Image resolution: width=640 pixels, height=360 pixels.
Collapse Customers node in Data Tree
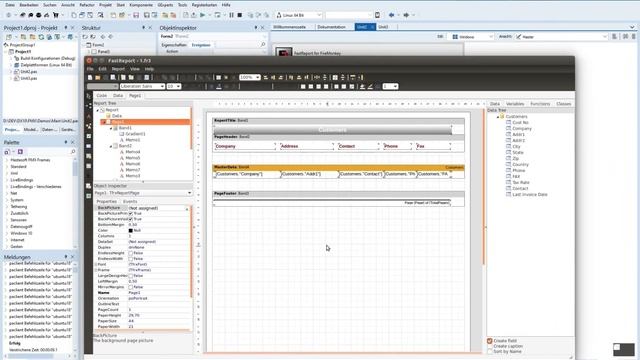pyautogui.click(x=498, y=117)
